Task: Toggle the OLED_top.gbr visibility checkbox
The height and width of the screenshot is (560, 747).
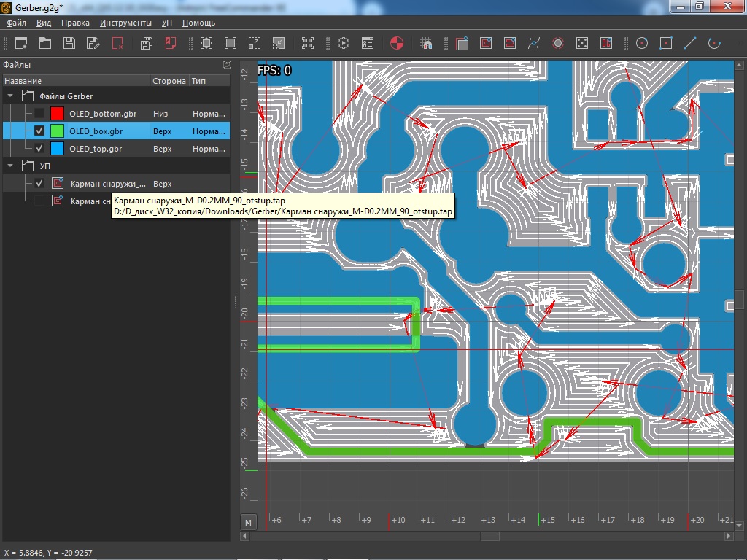Action: [39, 149]
